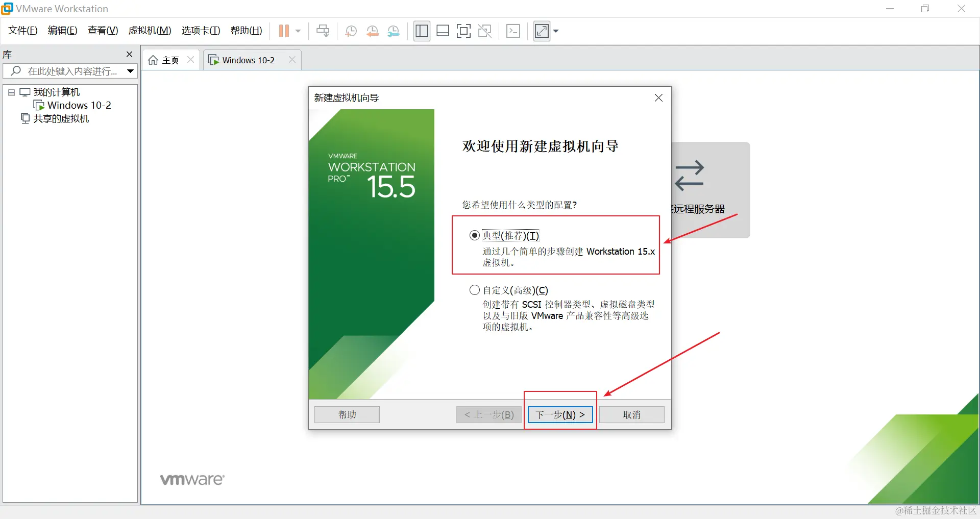Click the 远程服务器 tile label

click(698, 209)
